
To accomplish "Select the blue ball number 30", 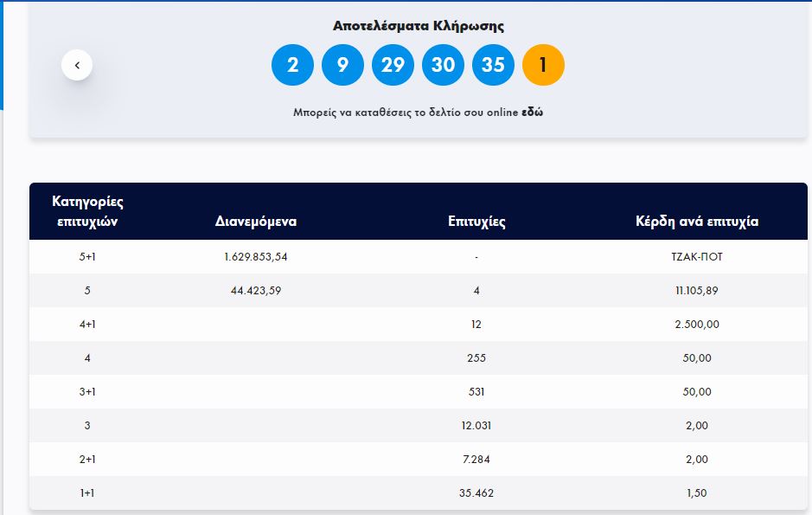I will click(x=443, y=65).
